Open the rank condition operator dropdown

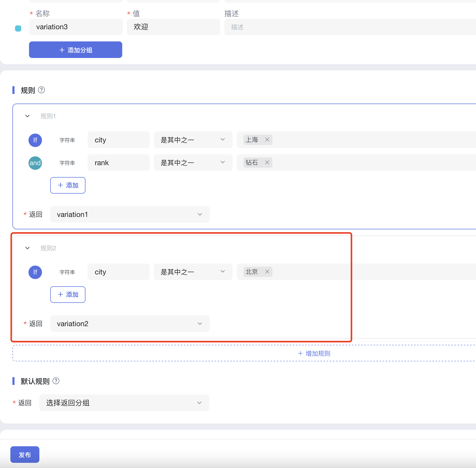click(193, 163)
